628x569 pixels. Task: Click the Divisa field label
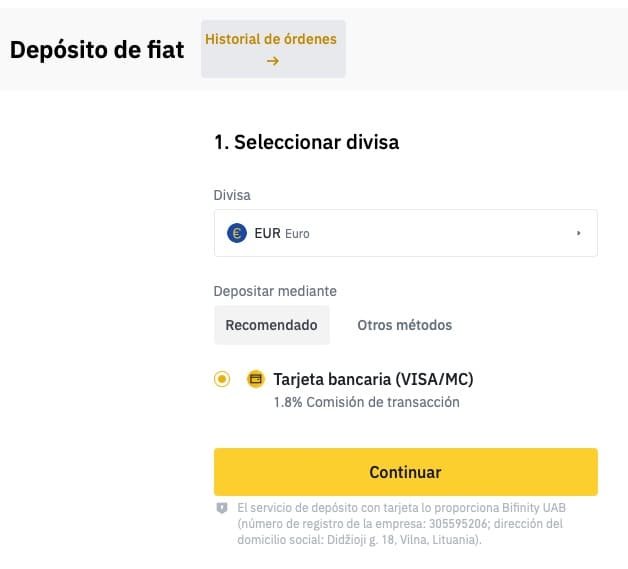(x=232, y=195)
